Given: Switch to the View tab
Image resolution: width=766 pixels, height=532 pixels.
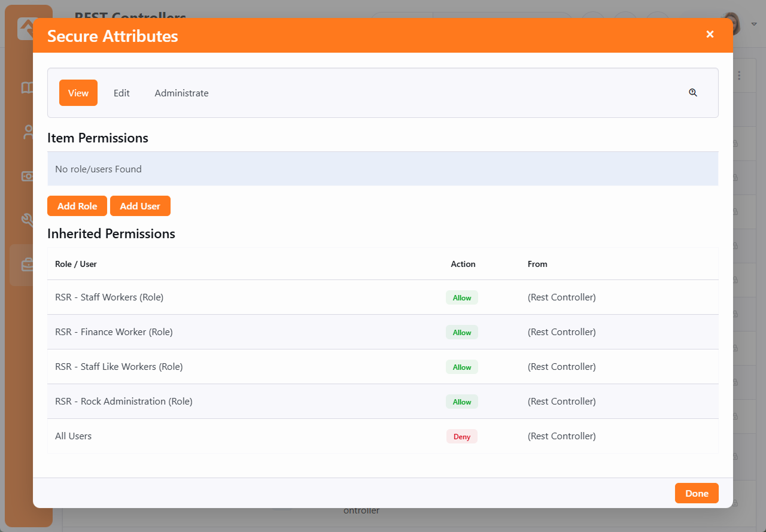Looking at the screenshot, I should point(78,93).
